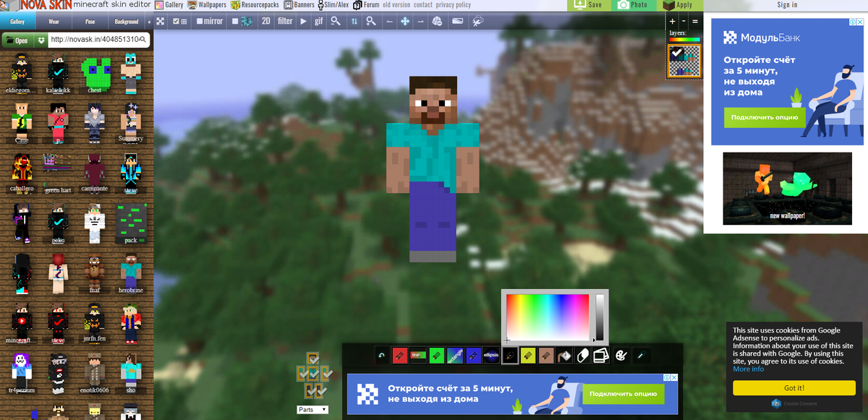Switch to the Pose tab
Screen dimensions: 868x420
90,22
